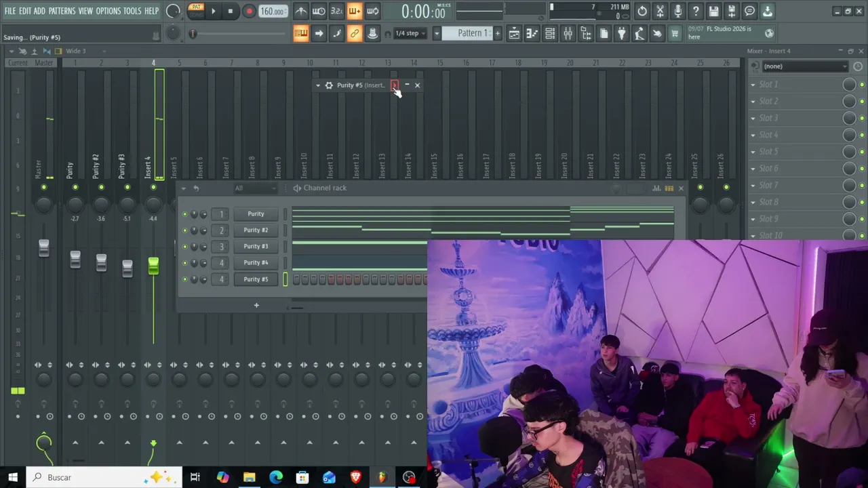Open the shopping cart content library
The height and width of the screenshot is (488, 868).
(675, 33)
